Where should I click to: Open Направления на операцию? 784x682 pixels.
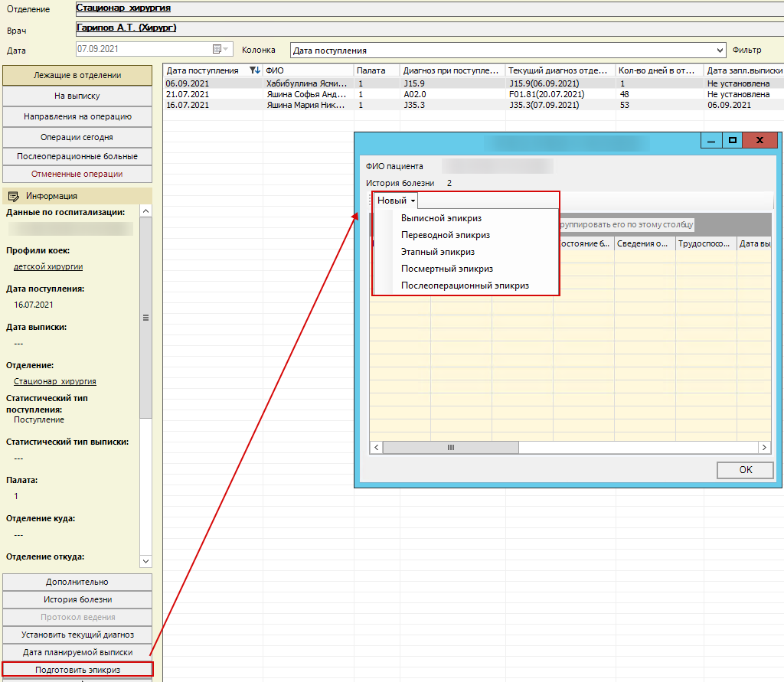point(77,116)
